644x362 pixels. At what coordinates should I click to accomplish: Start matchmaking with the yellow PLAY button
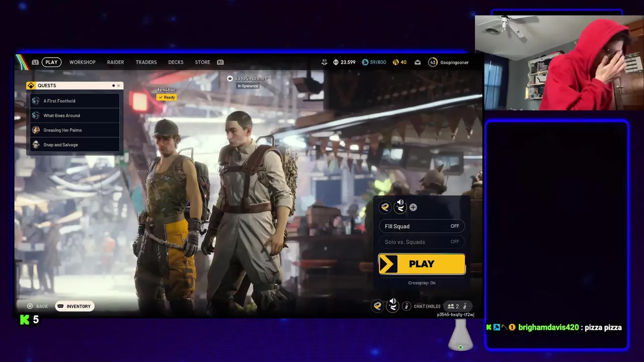click(x=422, y=264)
